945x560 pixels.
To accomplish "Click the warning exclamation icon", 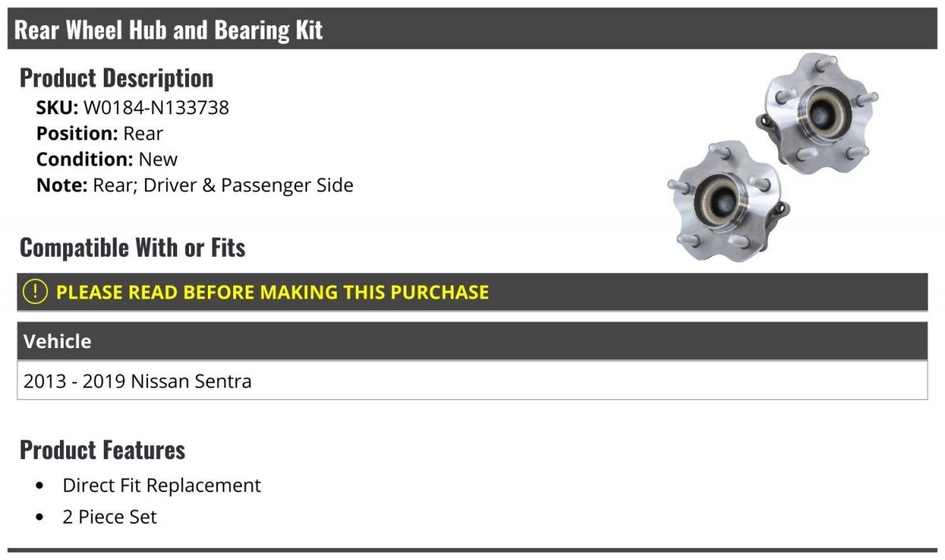I will (x=35, y=291).
